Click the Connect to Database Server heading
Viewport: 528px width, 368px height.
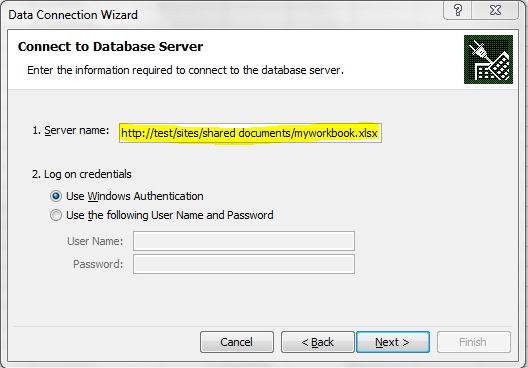pyautogui.click(x=110, y=46)
